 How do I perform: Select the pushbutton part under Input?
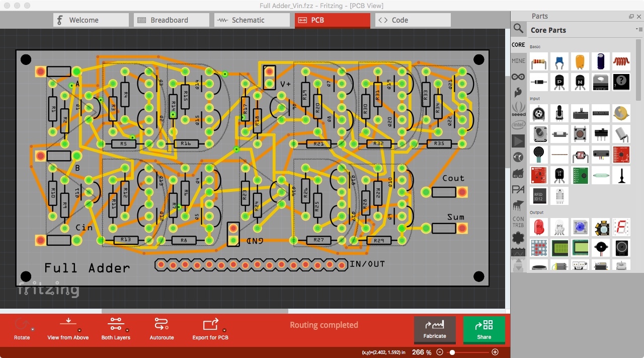pos(580,134)
